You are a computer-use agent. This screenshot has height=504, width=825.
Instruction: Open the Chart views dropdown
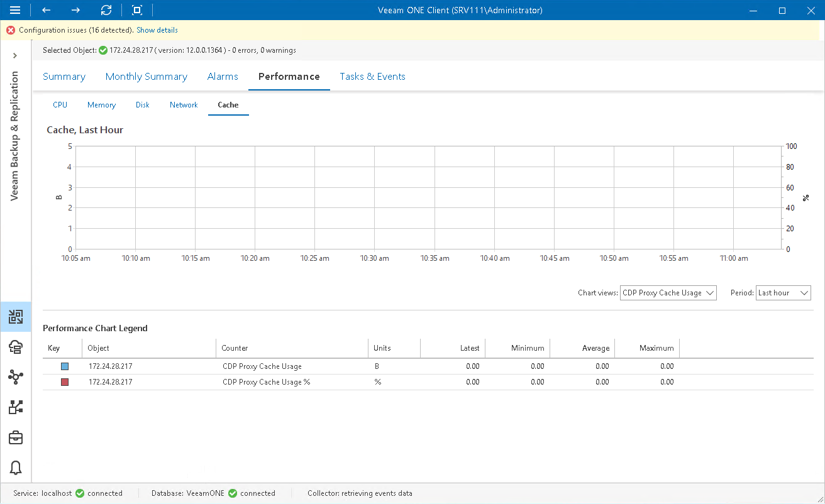pos(668,293)
